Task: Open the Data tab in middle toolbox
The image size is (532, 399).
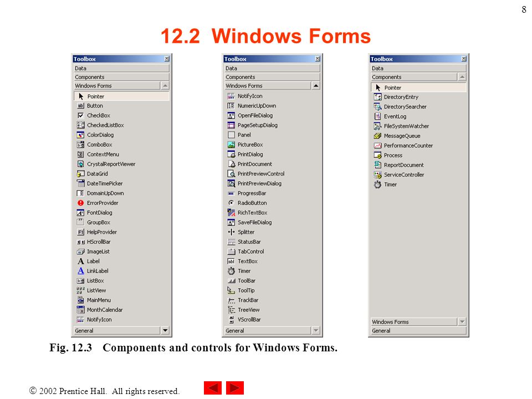Action: [272, 68]
